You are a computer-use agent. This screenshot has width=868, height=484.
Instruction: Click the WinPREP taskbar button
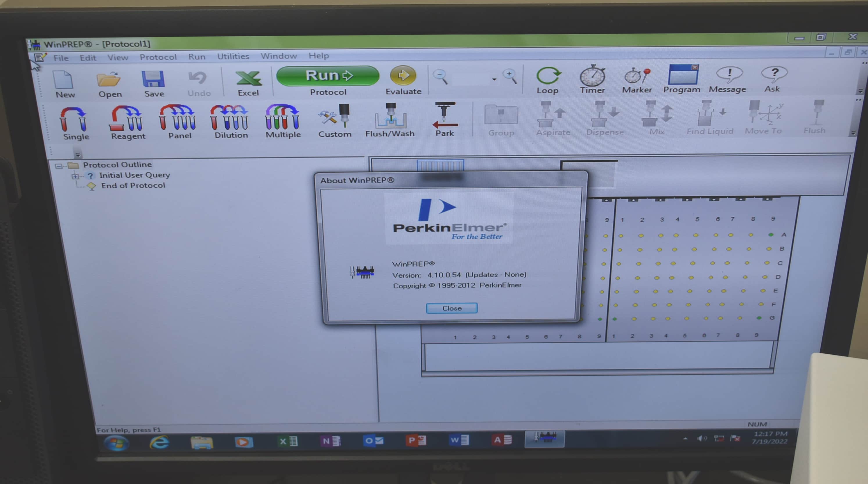tap(544, 439)
